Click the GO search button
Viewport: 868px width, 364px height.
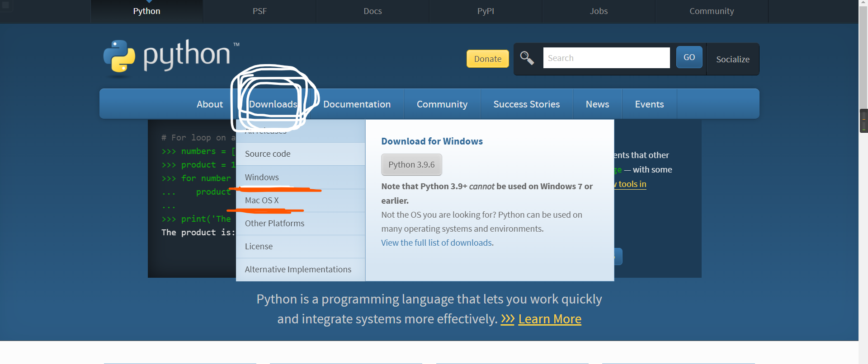coord(689,57)
